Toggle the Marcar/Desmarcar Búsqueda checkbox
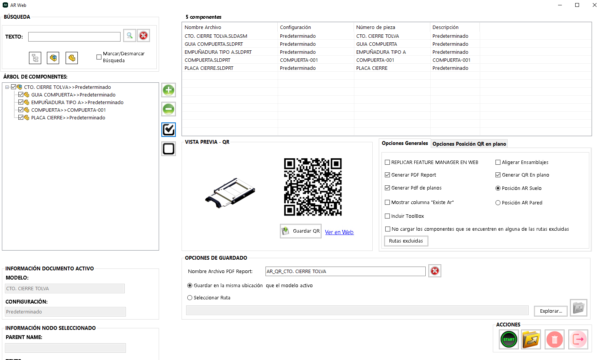 pyautogui.click(x=99, y=57)
